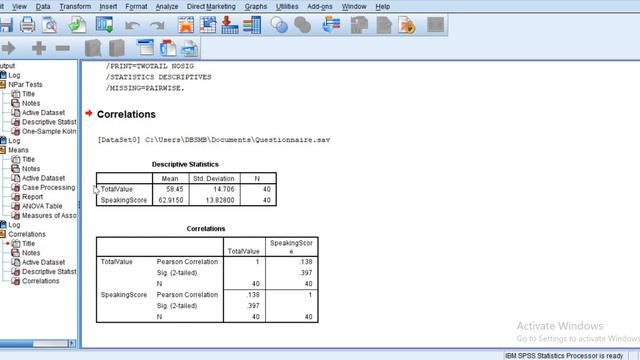Click the Undo arrow in the toolbar
Image resolution: width=640 pixels, height=360 pixels.
[x=132, y=26]
